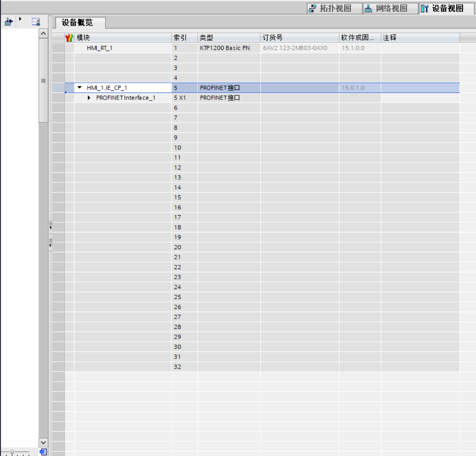Select the HMI_RT_1 module row
The image size is (476, 456).
click(x=100, y=48)
